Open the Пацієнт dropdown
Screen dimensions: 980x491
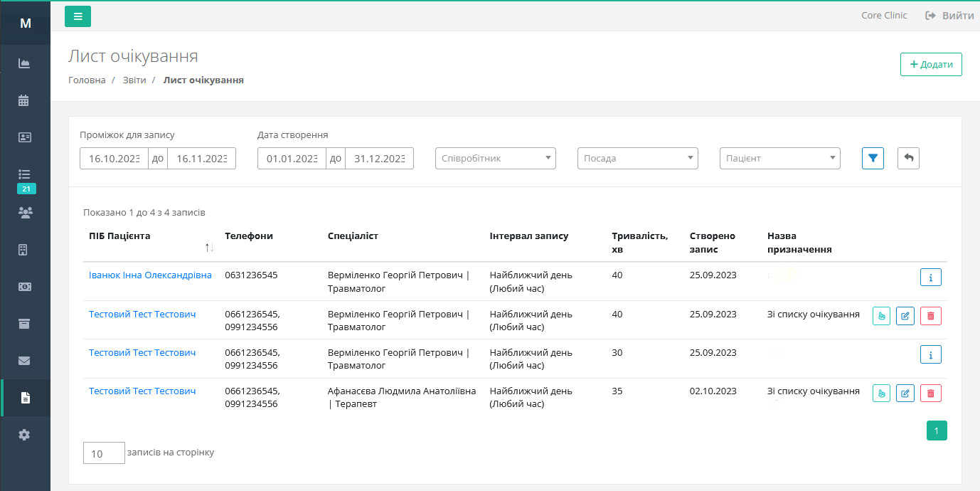(780, 158)
